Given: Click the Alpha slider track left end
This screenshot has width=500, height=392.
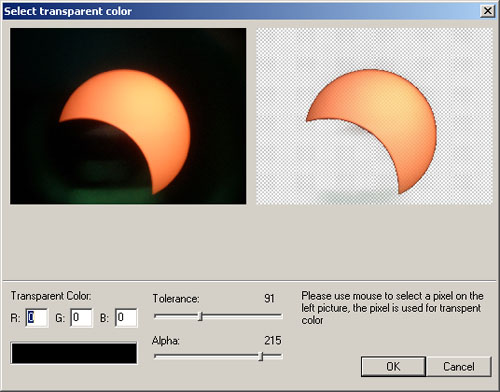Looking at the screenshot, I should pyautogui.click(x=157, y=357).
